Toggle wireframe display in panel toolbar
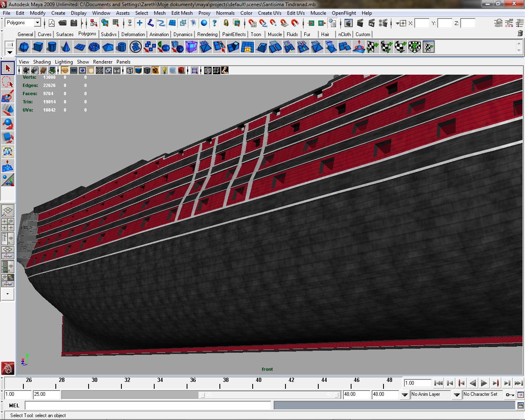525x420 pixels. point(130,71)
